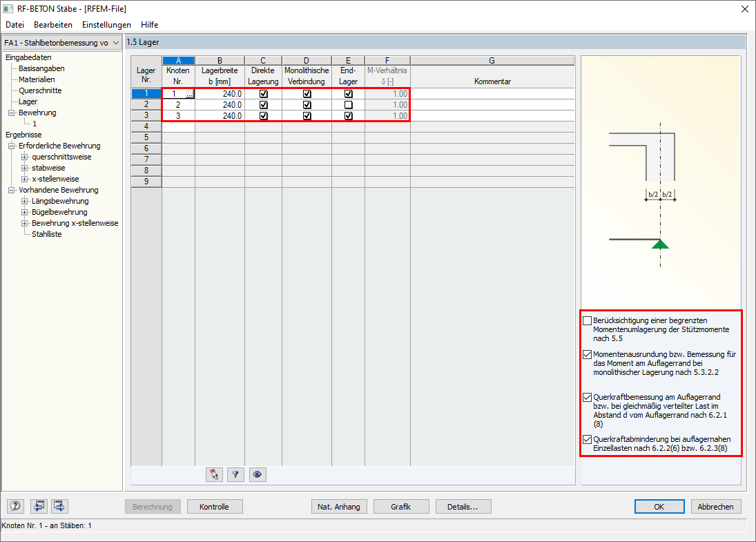Open help via the question mark icon

(14, 506)
